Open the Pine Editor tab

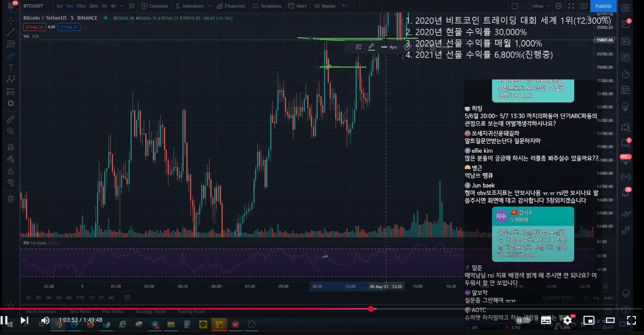[113, 311]
